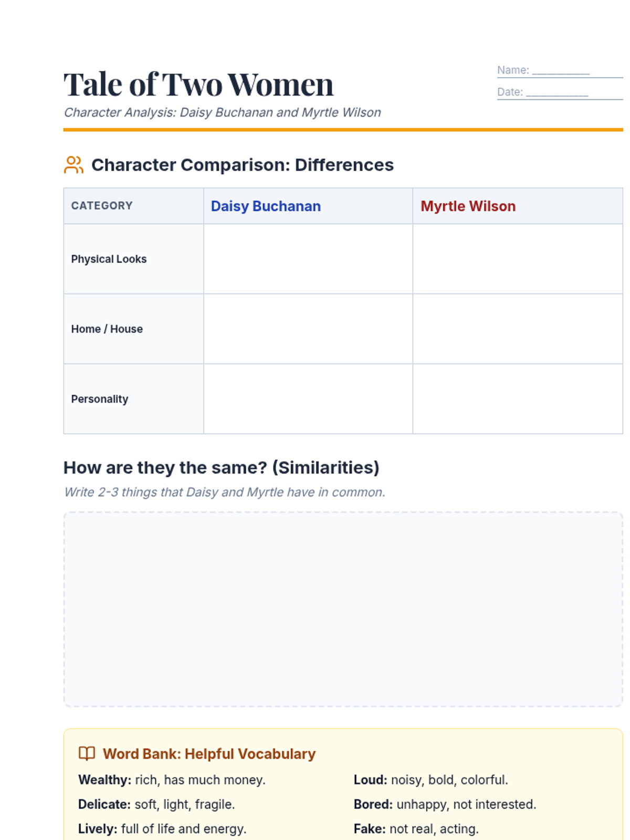Click the Tale of Two Women title

[198, 85]
